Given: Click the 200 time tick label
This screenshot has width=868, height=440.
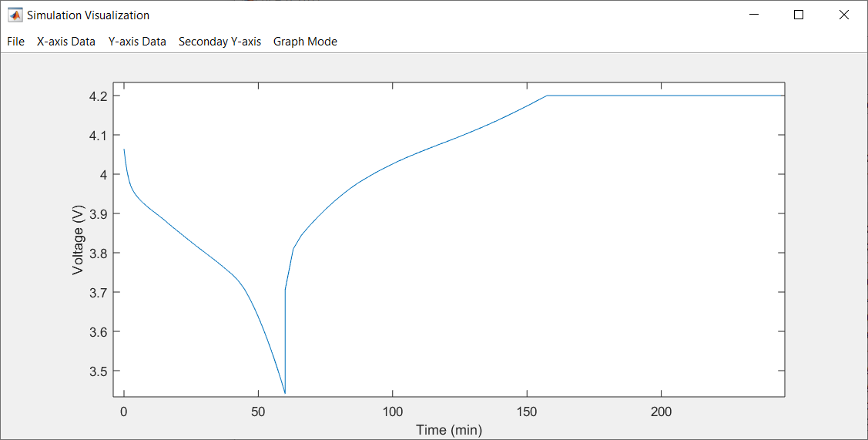Looking at the screenshot, I should (x=661, y=411).
